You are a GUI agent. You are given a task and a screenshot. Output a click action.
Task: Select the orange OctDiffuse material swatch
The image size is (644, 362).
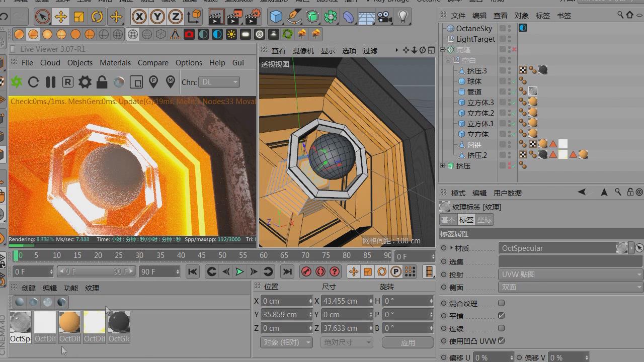[69, 322]
